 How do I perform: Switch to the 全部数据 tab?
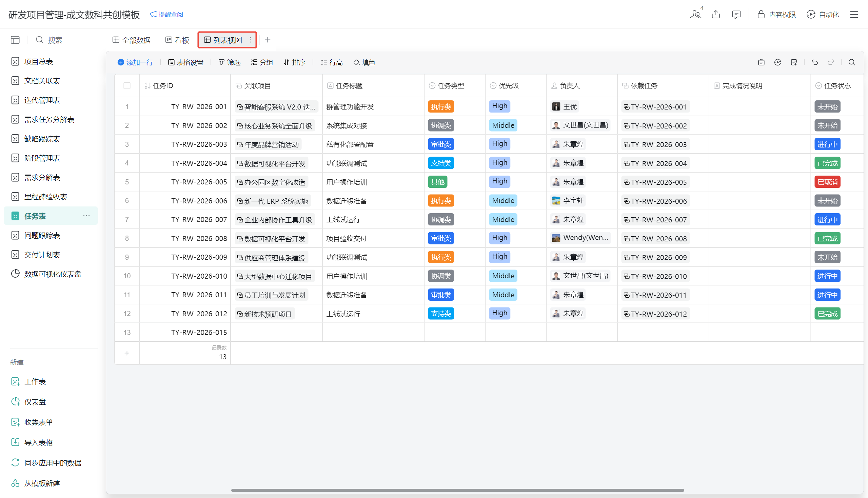coord(132,40)
